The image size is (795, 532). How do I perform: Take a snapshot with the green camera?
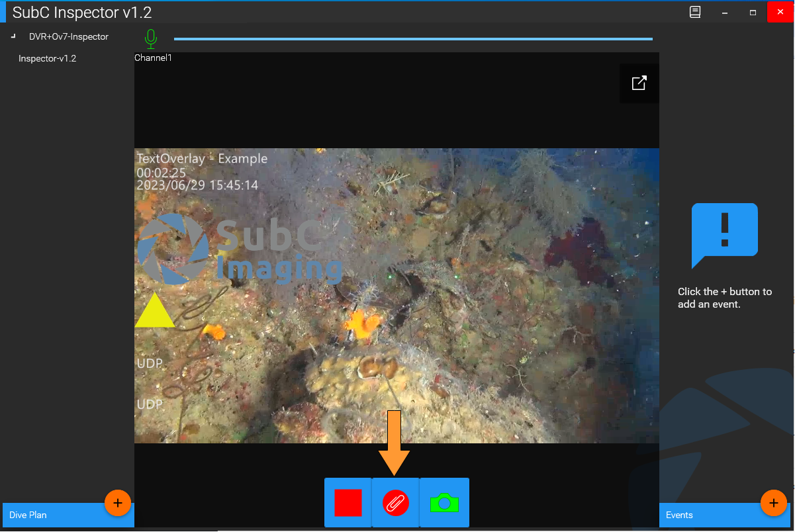[x=444, y=503]
